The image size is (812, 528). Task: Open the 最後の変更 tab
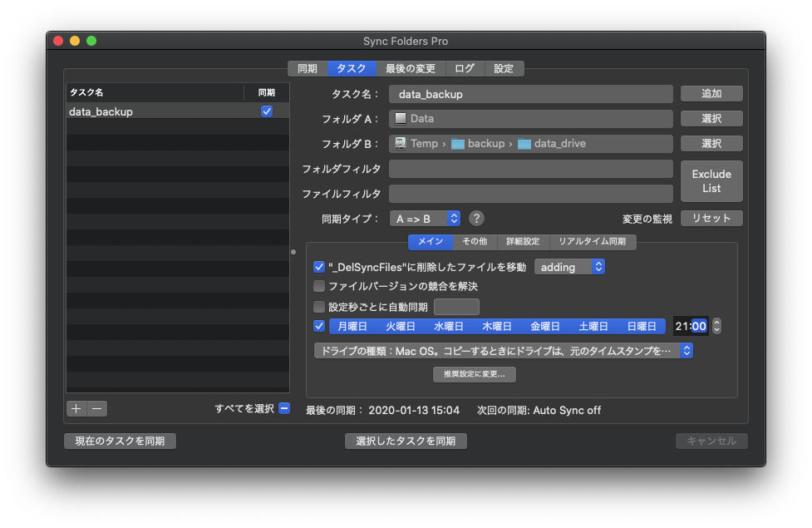click(x=410, y=68)
